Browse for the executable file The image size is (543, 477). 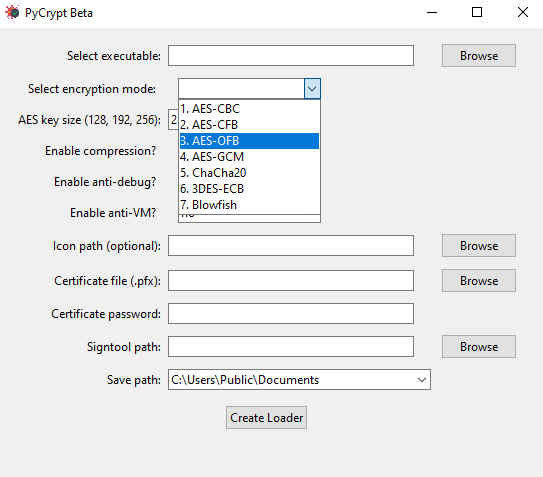click(479, 55)
